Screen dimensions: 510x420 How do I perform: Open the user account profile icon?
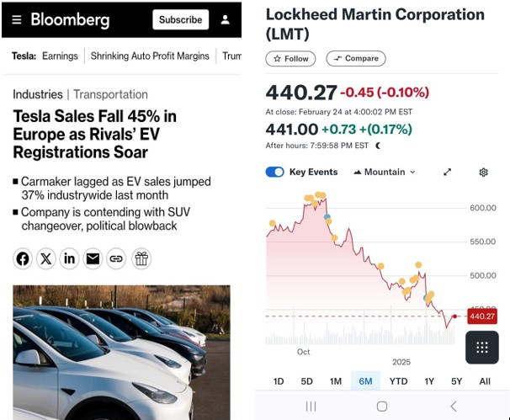coord(225,19)
